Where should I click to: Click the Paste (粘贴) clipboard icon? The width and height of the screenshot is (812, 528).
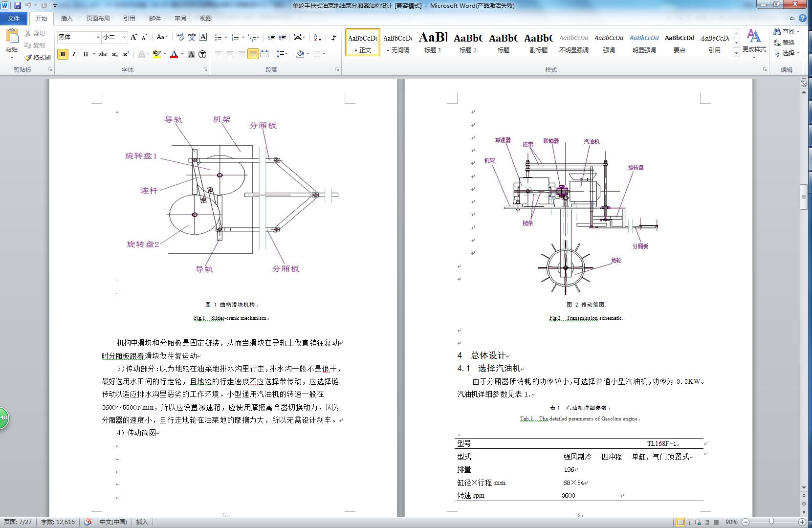12,36
